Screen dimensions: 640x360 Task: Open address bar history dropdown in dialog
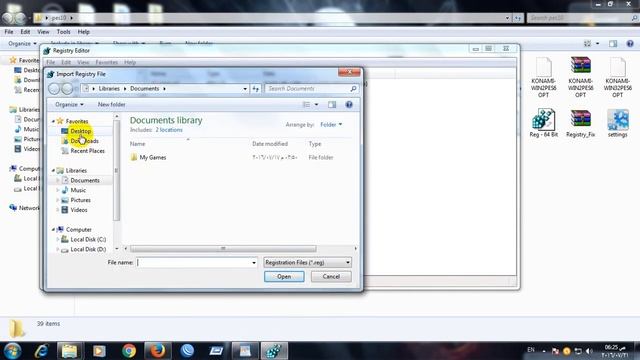click(x=245, y=89)
